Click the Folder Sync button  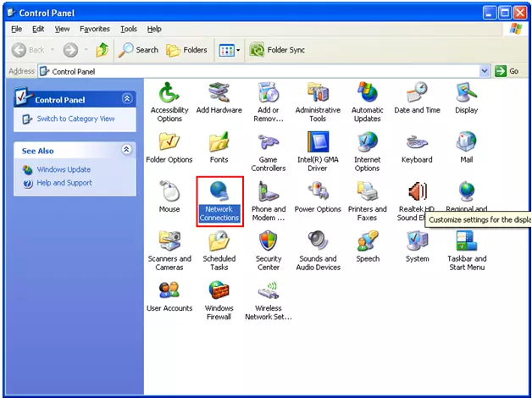pyautogui.click(x=277, y=50)
